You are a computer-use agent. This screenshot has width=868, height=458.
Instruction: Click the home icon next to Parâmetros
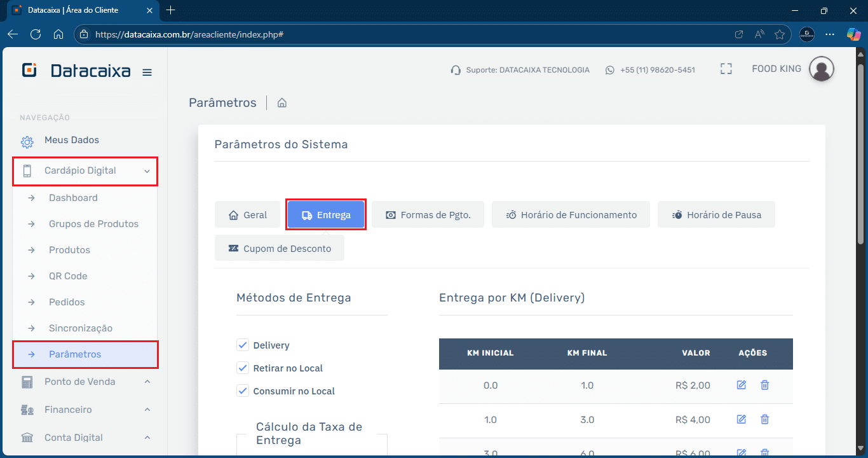(282, 103)
